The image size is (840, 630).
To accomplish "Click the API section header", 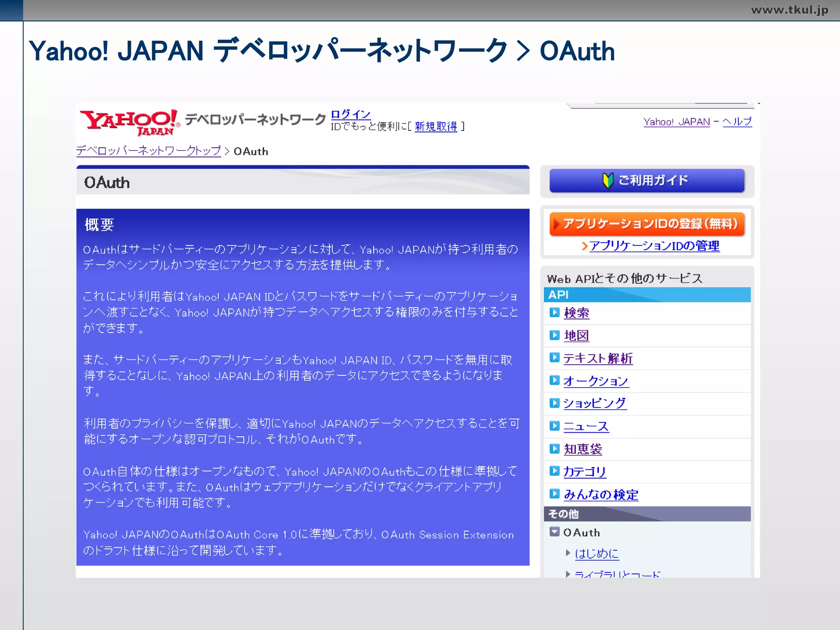I will tap(647, 294).
